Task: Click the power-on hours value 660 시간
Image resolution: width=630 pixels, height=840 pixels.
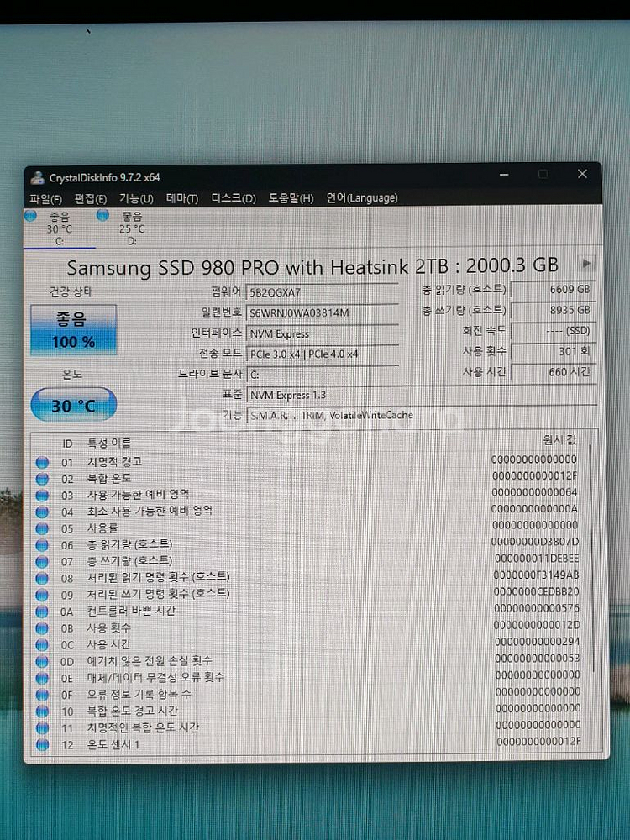Action: [x=554, y=372]
